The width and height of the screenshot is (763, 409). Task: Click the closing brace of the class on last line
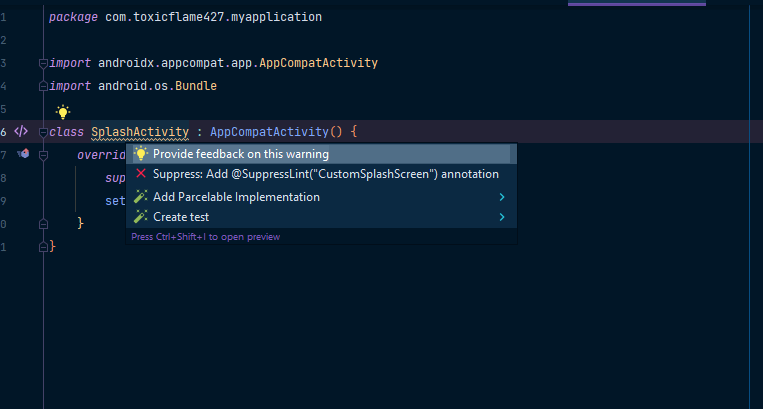53,247
